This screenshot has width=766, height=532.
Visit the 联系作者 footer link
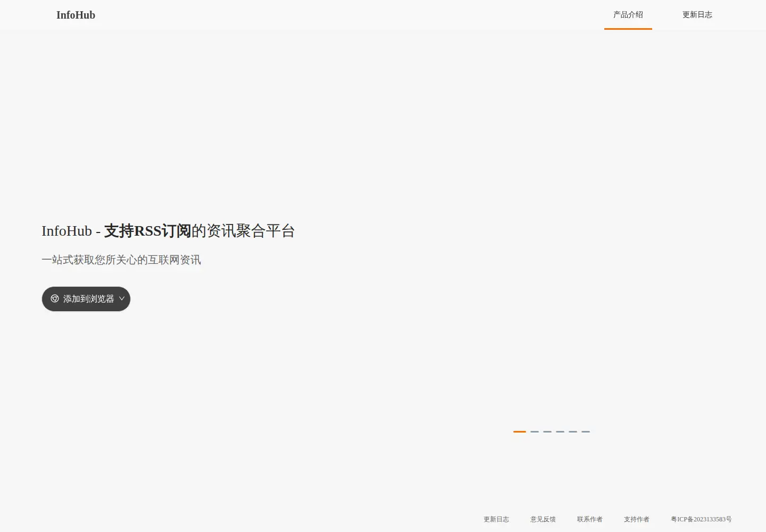point(590,519)
